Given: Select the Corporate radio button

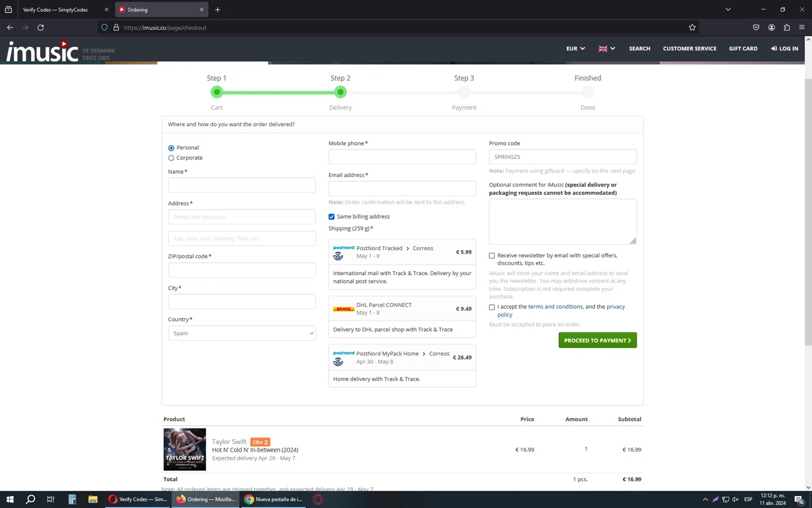Looking at the screenshot, I should (x=171, y=158).
